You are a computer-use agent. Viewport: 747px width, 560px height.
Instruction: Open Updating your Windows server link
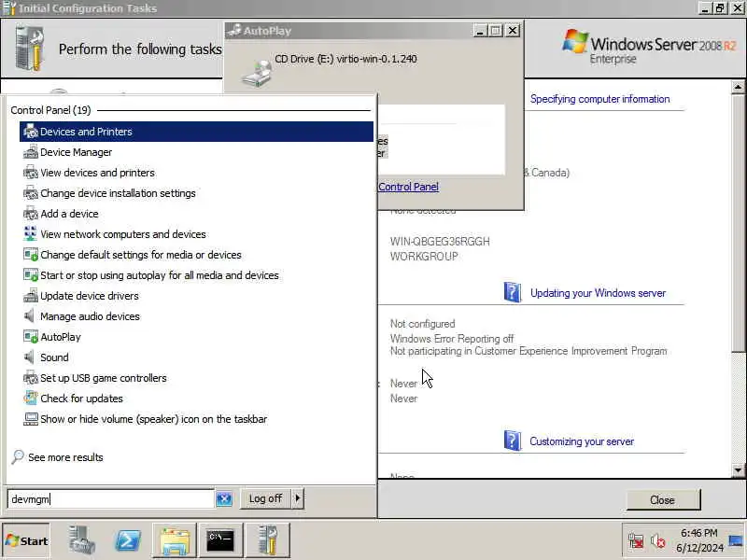coord(598,293)
